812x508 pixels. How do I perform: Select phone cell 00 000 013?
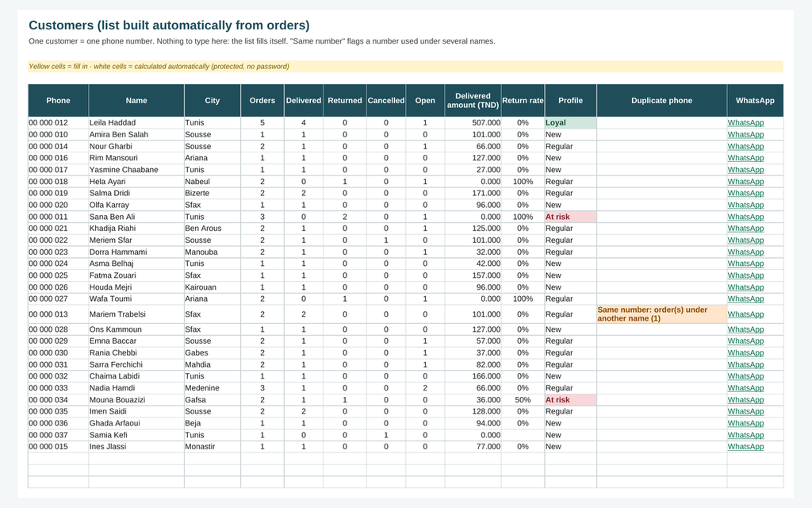58,314
